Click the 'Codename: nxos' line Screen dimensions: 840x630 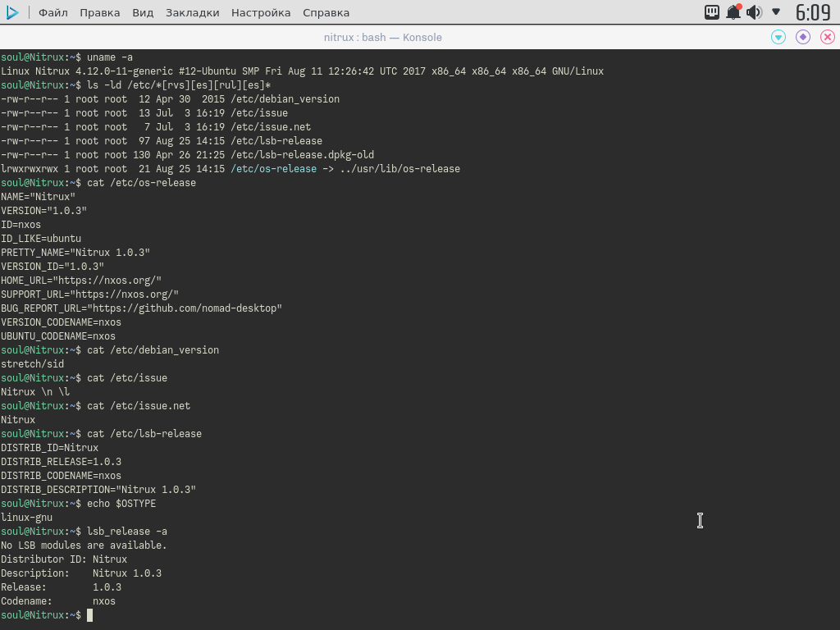tap(58, 600)
